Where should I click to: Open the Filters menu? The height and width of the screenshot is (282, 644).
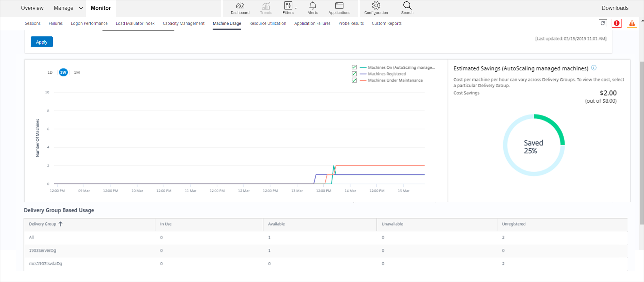pos(288,8)
